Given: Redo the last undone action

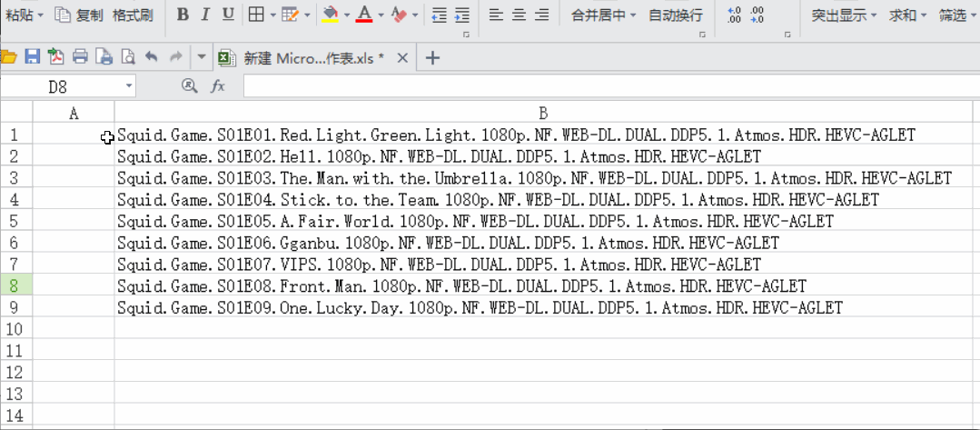Looking at the screenshot, I should click(x=175, y=57).
